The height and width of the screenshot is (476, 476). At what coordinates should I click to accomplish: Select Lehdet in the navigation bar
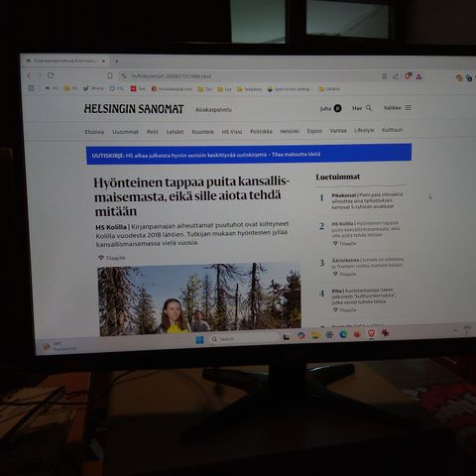(175, 132)
